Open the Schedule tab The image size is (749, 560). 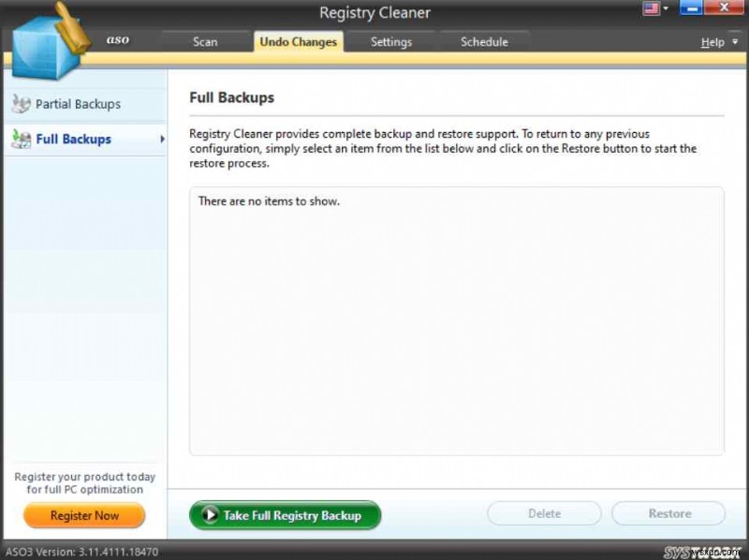(484, 41)
